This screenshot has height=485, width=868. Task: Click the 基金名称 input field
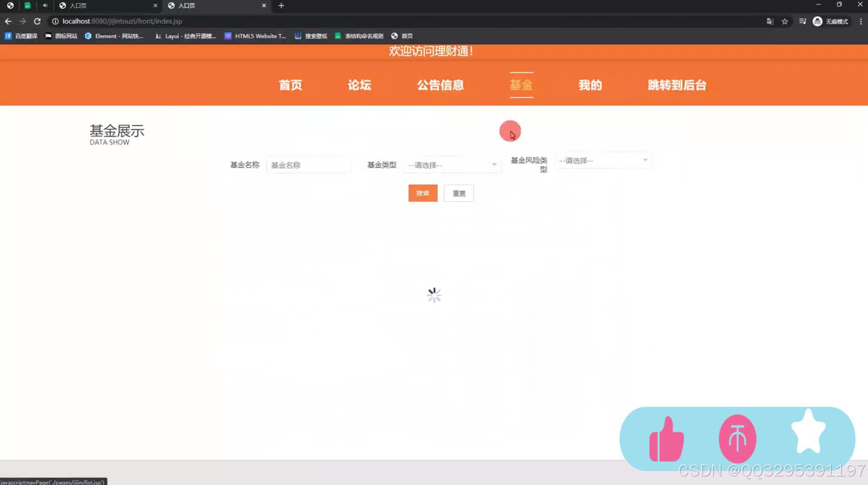pyautogui.click(x=309, y=165)
